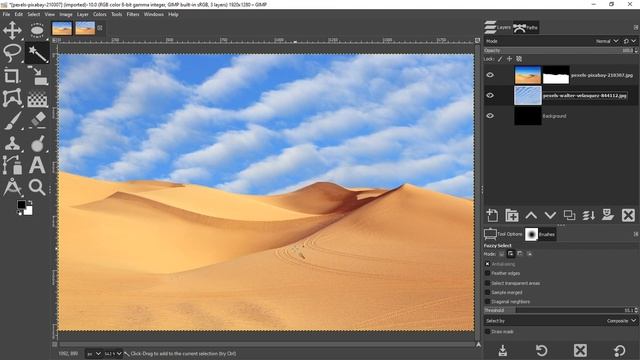Viewport: 640px width, 360px height.
Task: Switch to the Layers tab
Action: pyautogui.click(x=498, y=27)
